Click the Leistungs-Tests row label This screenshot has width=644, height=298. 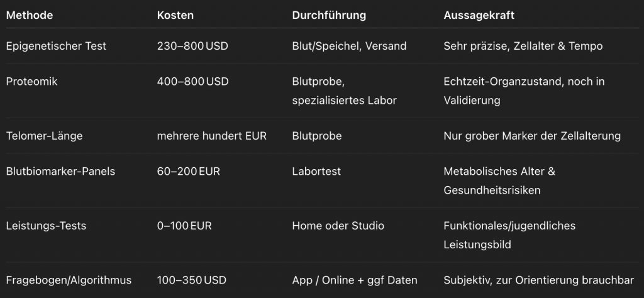pyautogui.click(x=46, y=226)
